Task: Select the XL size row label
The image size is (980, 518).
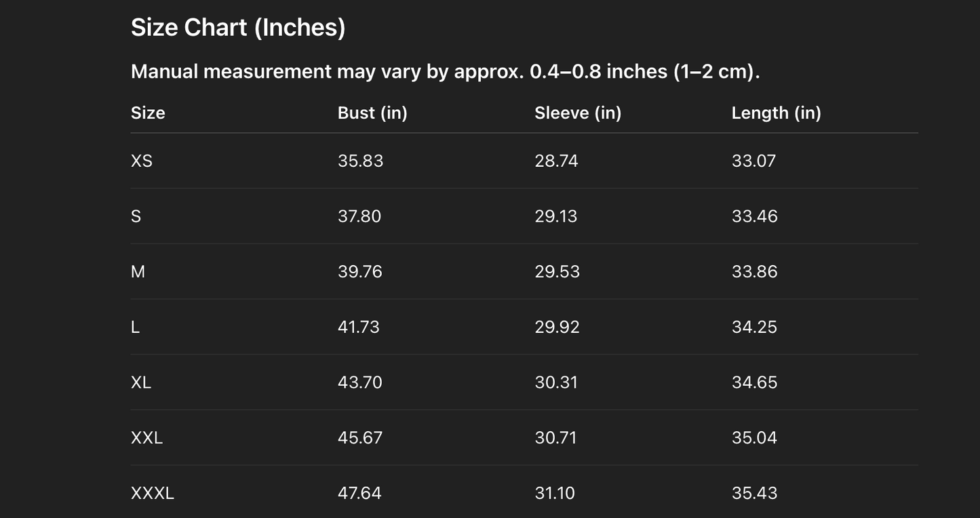Action: [x=141, y=382]
